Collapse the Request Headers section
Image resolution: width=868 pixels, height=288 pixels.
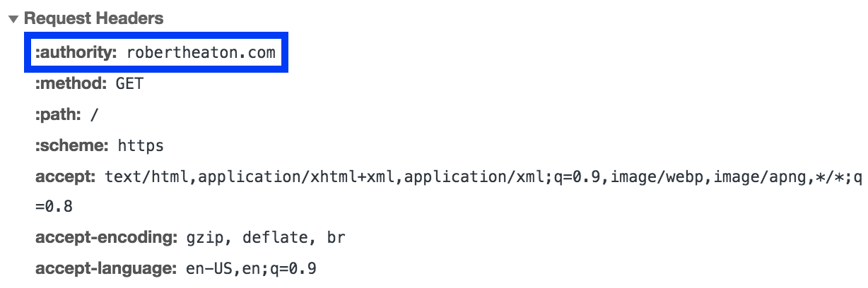coord(13,19)
